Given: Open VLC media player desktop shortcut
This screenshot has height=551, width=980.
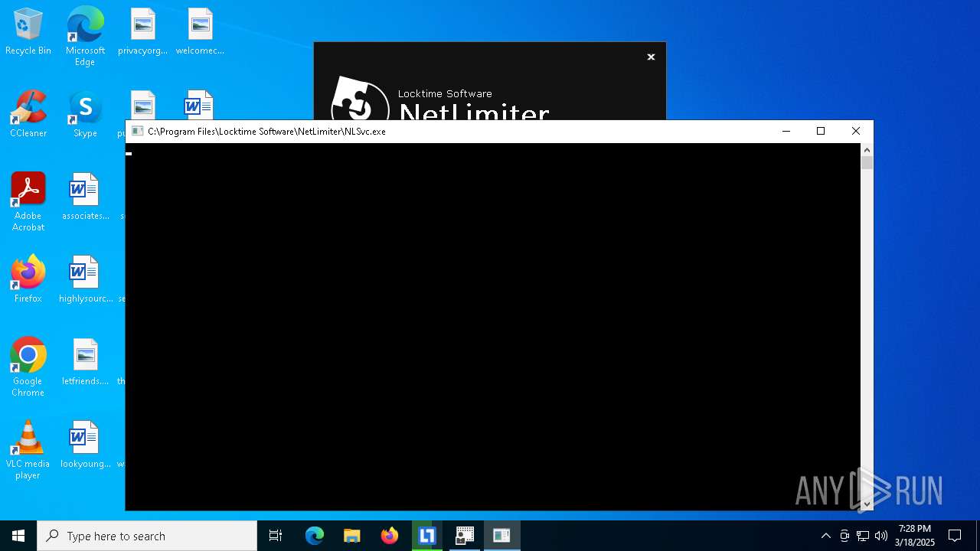Looking at the screenshot, I should coord(28,450).
